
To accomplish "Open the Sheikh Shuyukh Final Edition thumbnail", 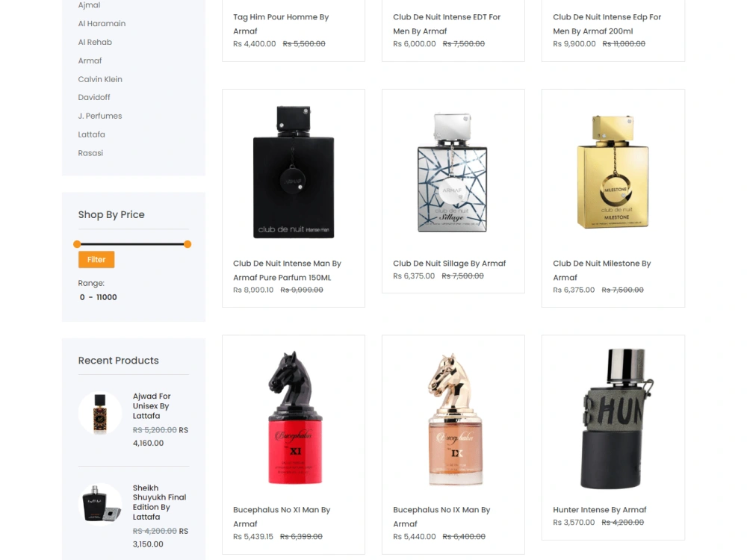I will pos(100,505).
